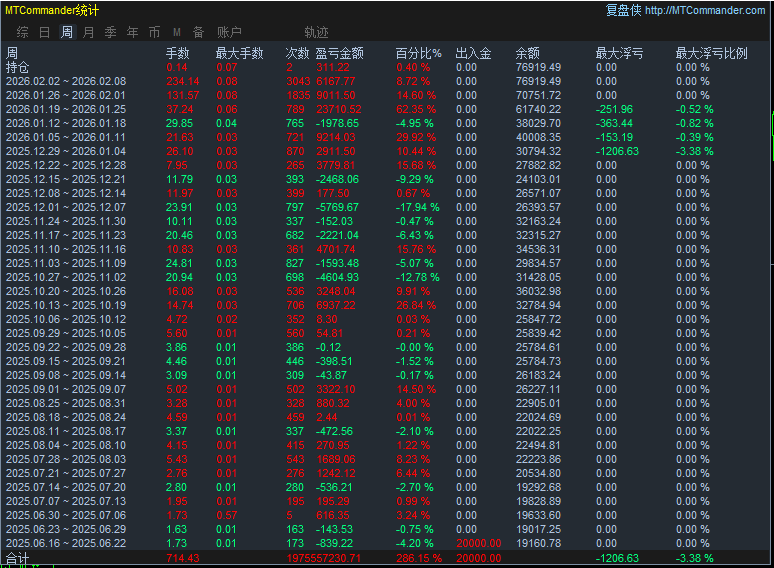This screenshot has height=568, width=774.
Task: Click max lots value 0.57
Action: [227, 515]
